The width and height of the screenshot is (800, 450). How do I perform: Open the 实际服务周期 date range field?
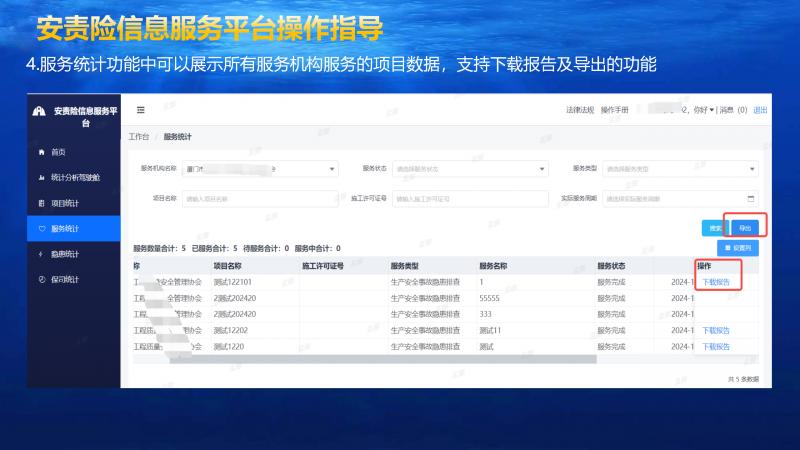680,199
